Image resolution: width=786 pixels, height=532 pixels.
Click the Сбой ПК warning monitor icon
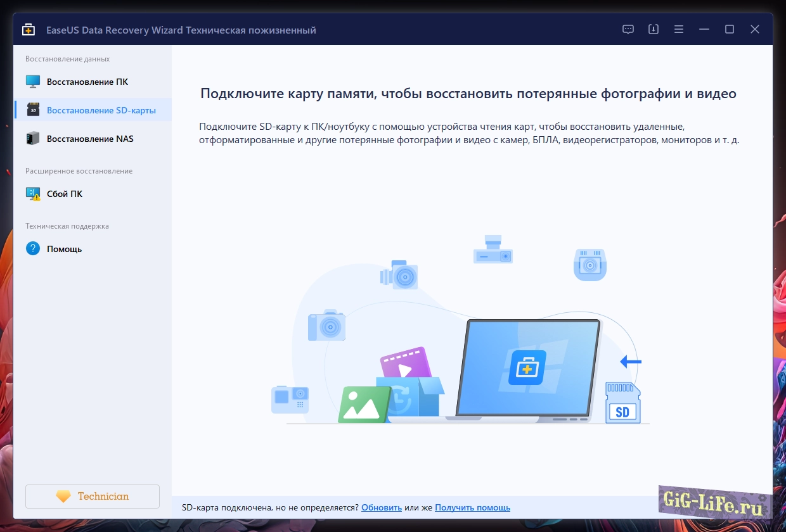click(33, 194)
